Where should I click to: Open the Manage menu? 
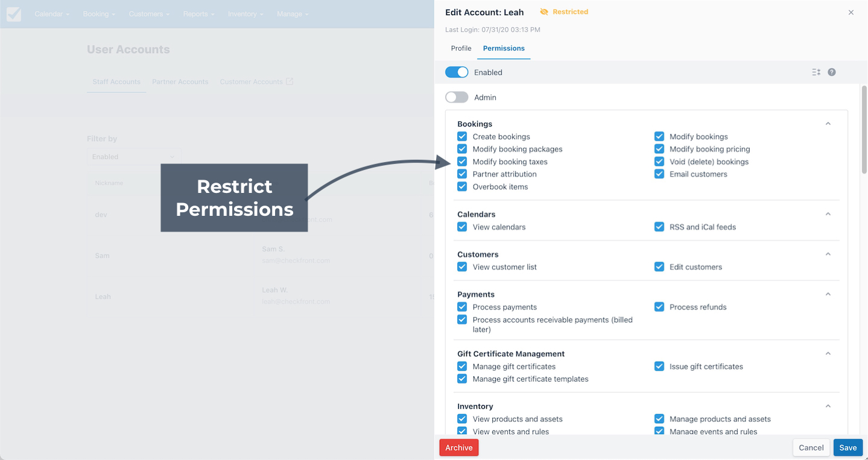click(x=293, y=14)
